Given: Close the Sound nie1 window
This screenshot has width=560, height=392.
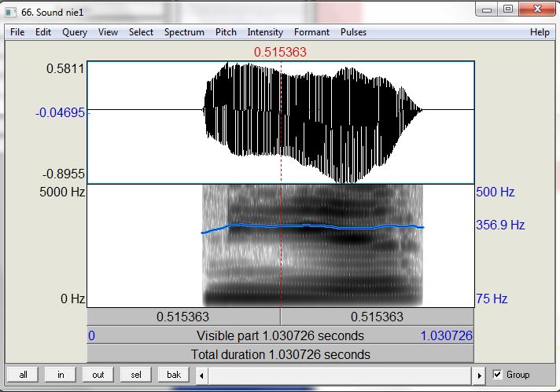Looking at the screenshot, I should pos(536,9).
